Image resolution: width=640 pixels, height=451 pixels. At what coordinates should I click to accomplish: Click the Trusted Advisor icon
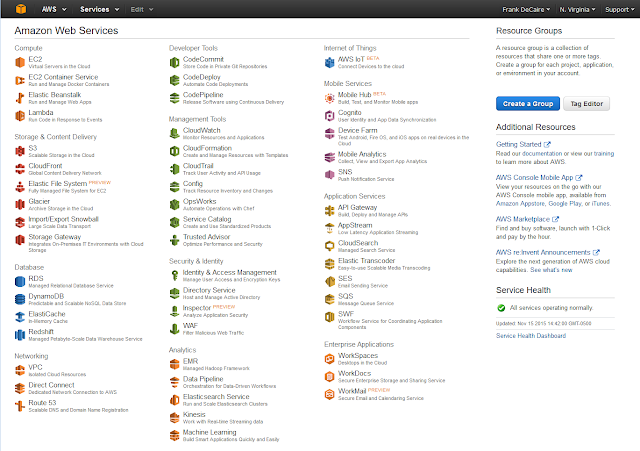click(175, 240)
